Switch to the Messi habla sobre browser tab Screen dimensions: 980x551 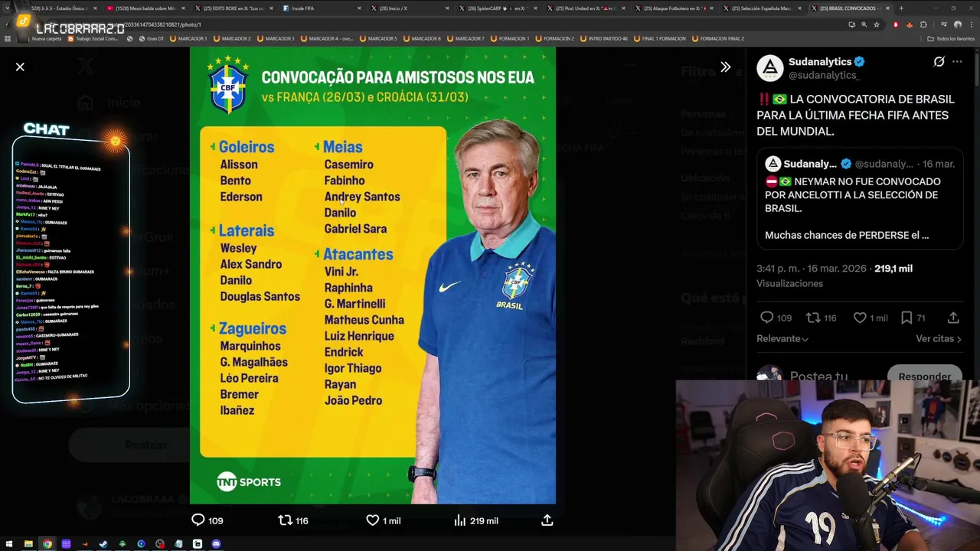pos(145,8)
